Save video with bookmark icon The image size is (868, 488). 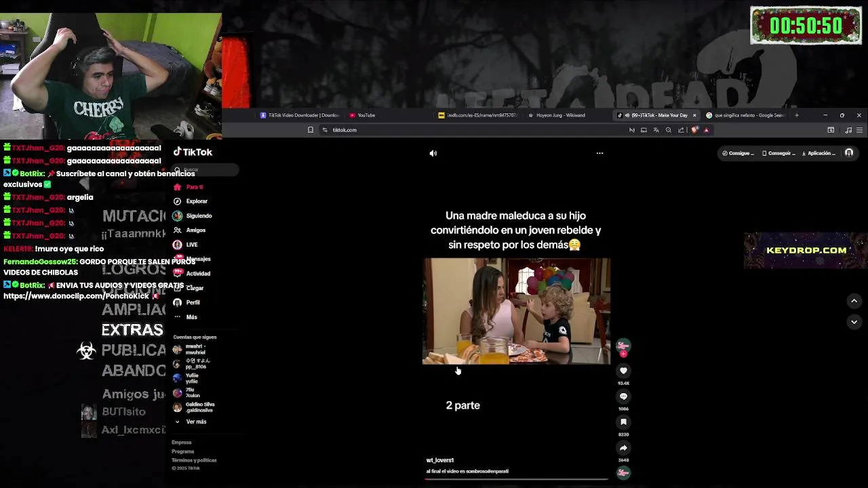623,422
